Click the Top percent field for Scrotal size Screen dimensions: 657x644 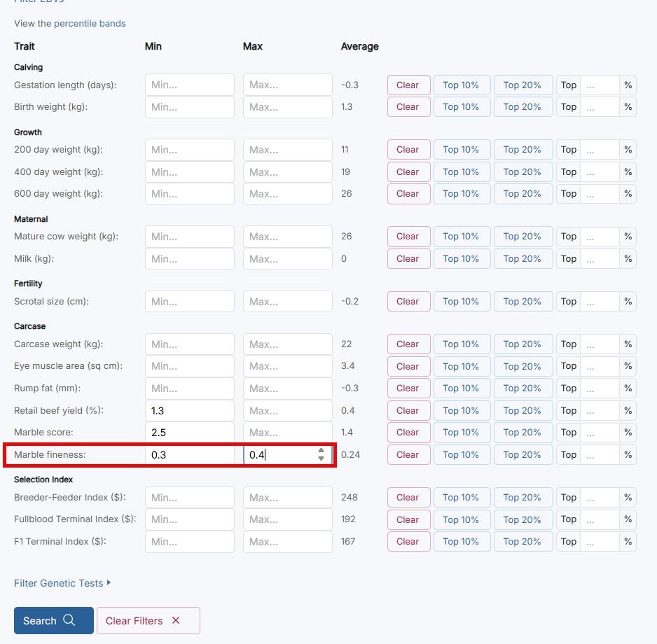tap(600, 302)
